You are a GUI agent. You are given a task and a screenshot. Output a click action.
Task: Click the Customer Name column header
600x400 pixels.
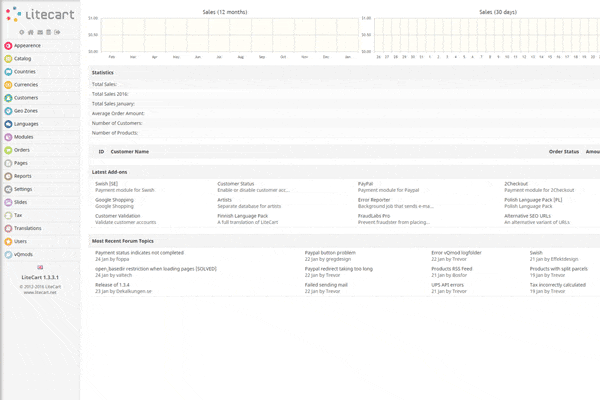(130, 152)
